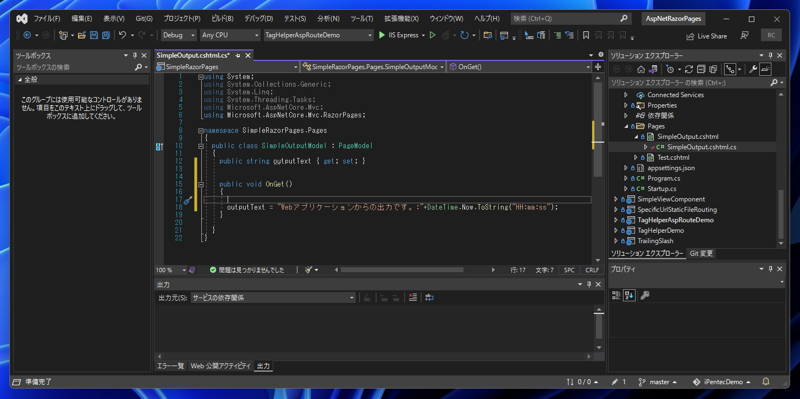Click the Undo arrow icon
800x399 pixels.
[x=122, y=35]
